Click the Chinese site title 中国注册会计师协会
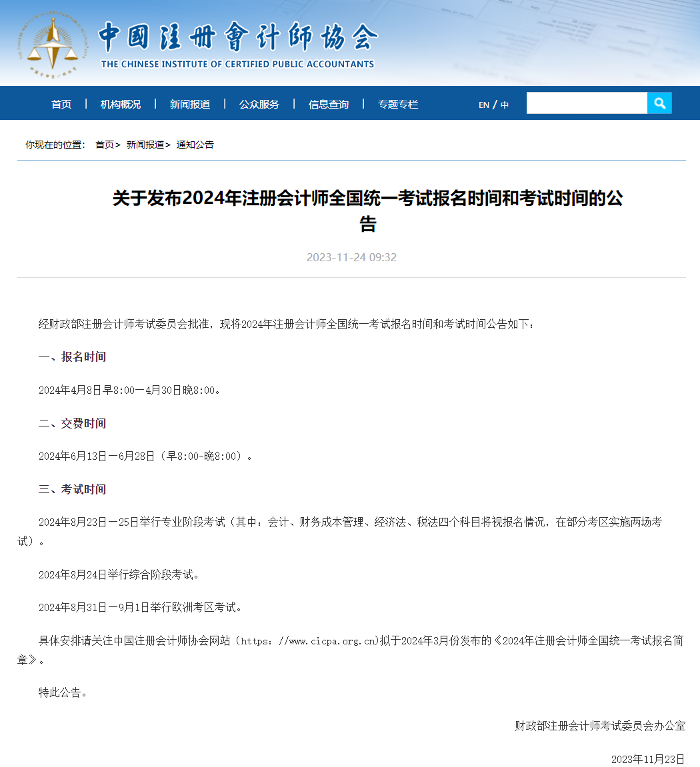 pos(239,37)
